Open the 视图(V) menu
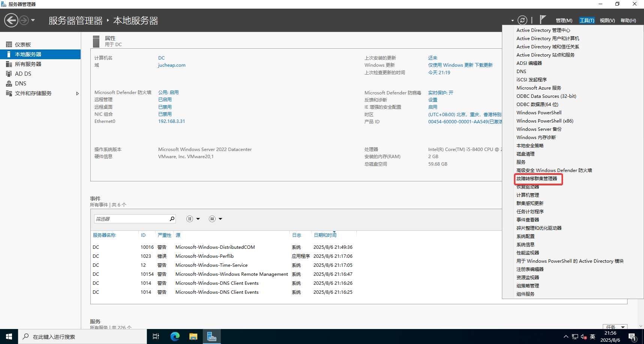644x344 pixels. pyautogui.click(x=607, y=21)
